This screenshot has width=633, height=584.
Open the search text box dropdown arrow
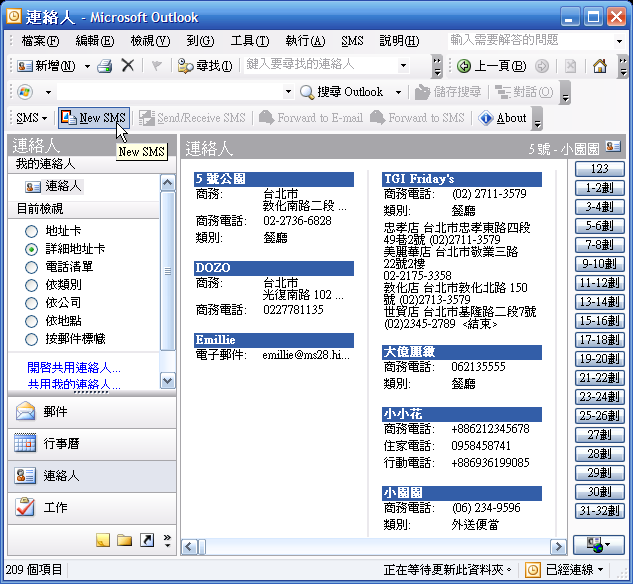(288, 92)
